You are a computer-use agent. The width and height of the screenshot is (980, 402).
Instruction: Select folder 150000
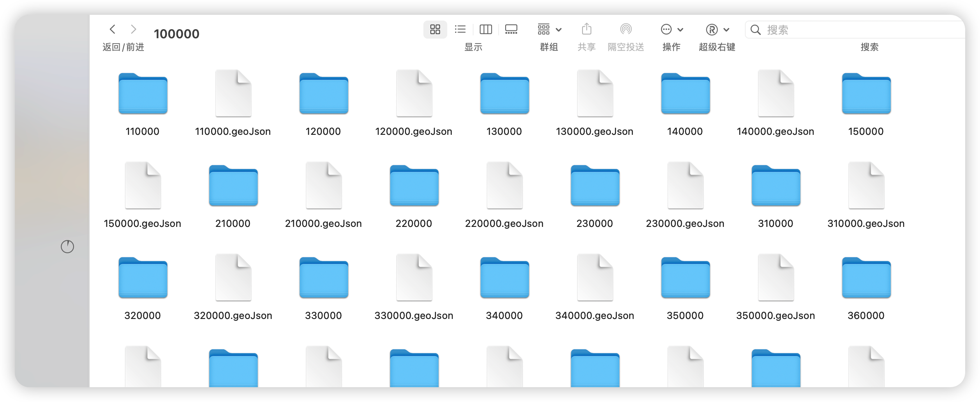tap(866, 93)
